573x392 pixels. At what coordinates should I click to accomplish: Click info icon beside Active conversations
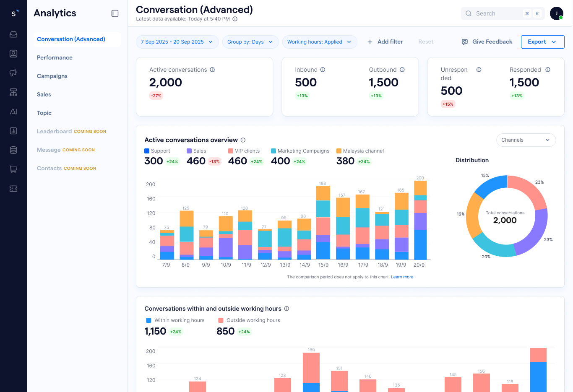[212, 70]
